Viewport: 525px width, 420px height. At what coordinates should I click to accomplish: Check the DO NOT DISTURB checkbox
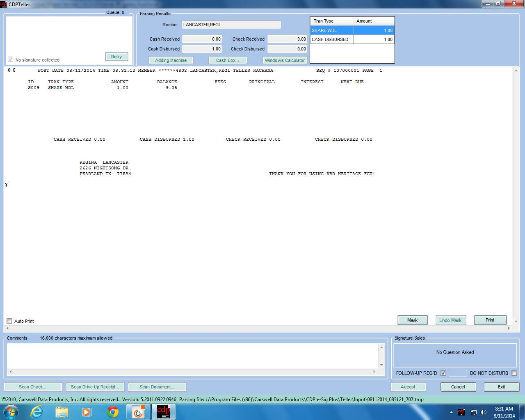[x=514, y=373]
